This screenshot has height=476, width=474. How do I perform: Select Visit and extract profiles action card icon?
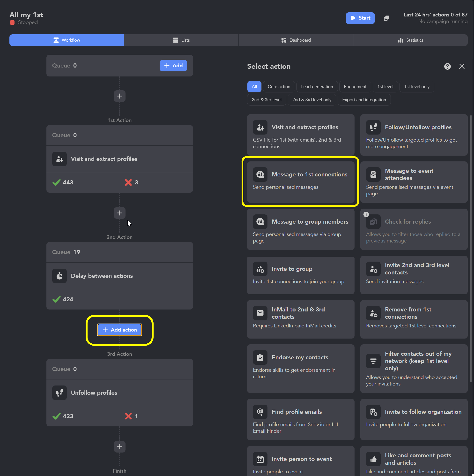[260, 127]
